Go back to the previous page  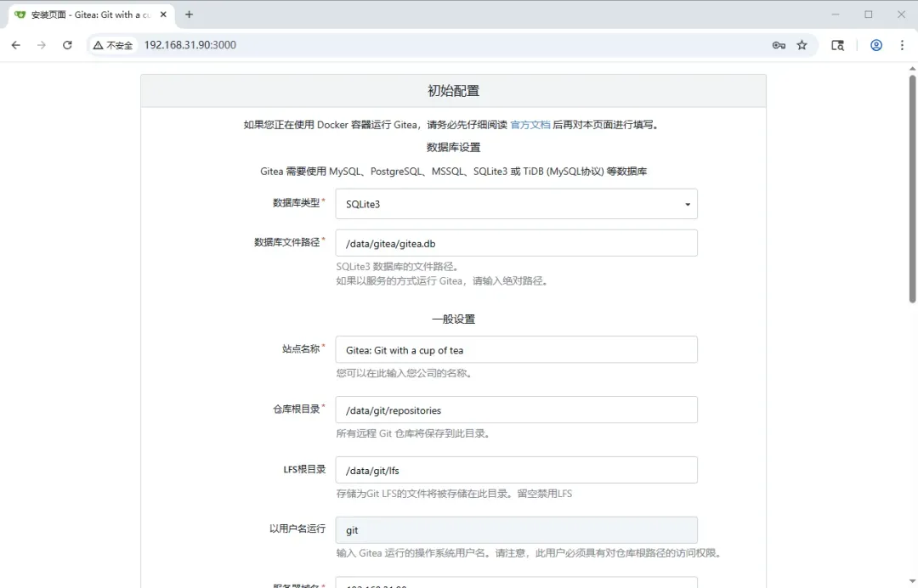pos(16,45)
